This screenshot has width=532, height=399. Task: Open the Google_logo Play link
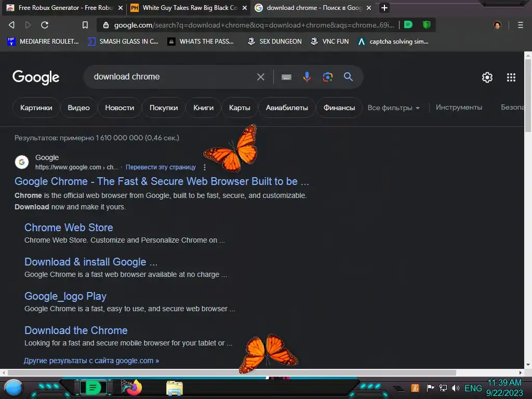coord(65,296)
